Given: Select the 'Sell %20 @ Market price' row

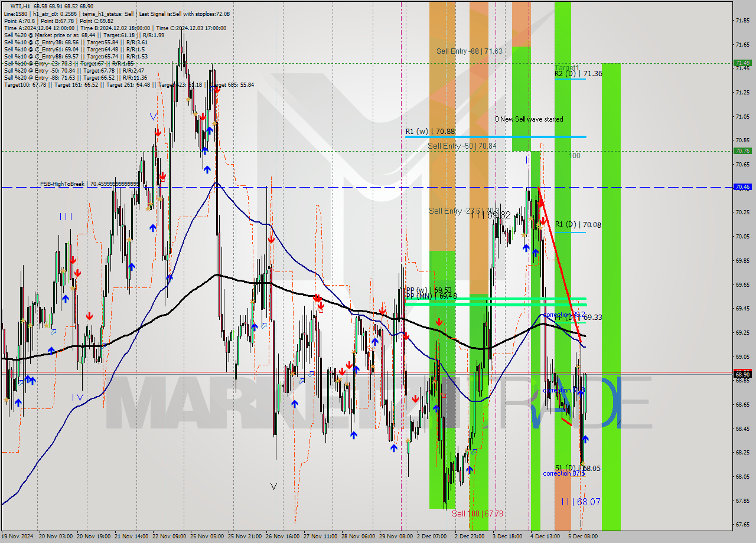Looking at the screenshot, I should click(84, 35).
